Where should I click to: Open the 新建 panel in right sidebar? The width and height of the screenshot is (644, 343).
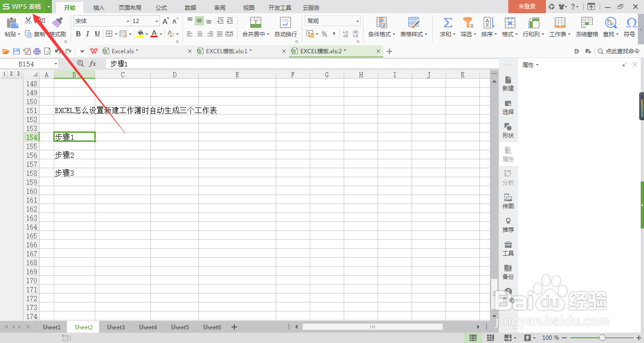508,83
